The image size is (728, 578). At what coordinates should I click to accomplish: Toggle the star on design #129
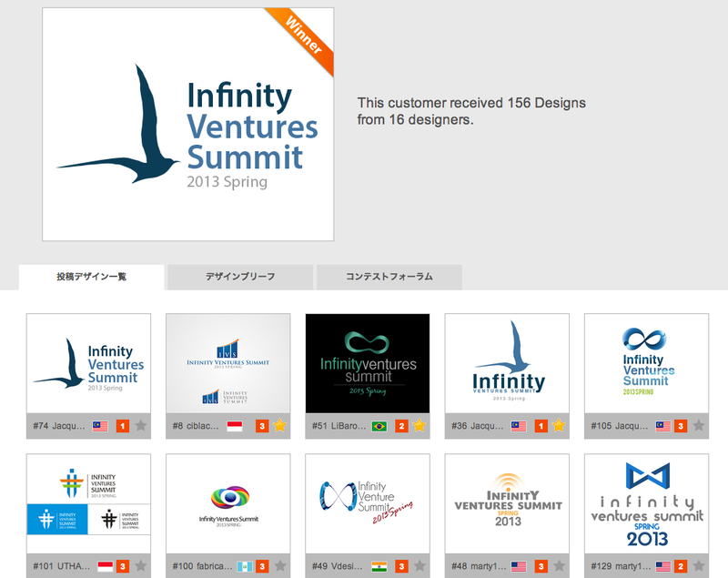[699, 566]
